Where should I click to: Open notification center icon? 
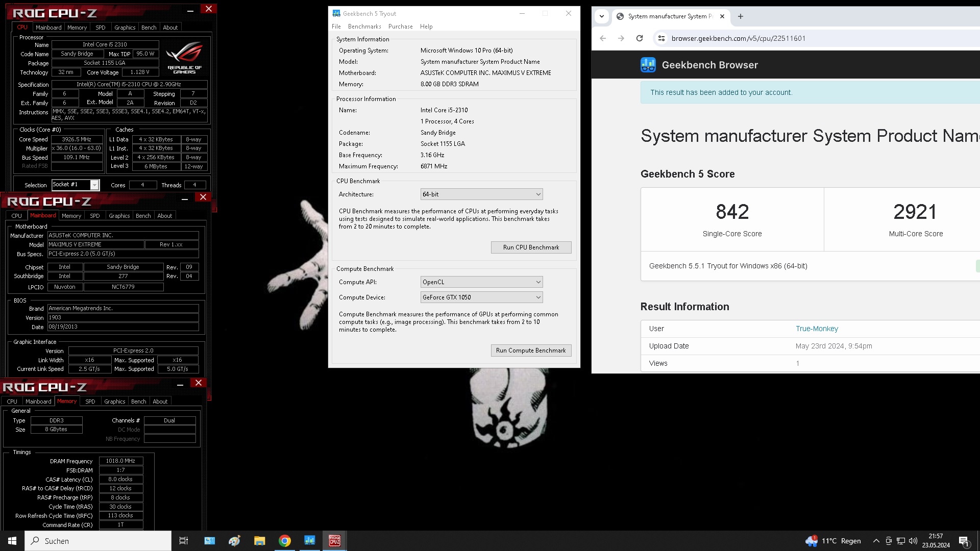click(964, 541)
